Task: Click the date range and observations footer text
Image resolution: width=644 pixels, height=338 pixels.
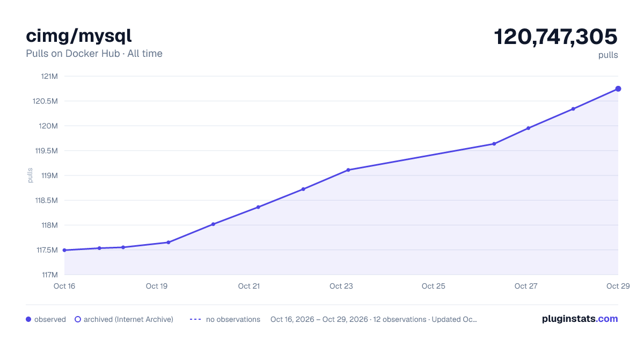Action: [374, 319]
